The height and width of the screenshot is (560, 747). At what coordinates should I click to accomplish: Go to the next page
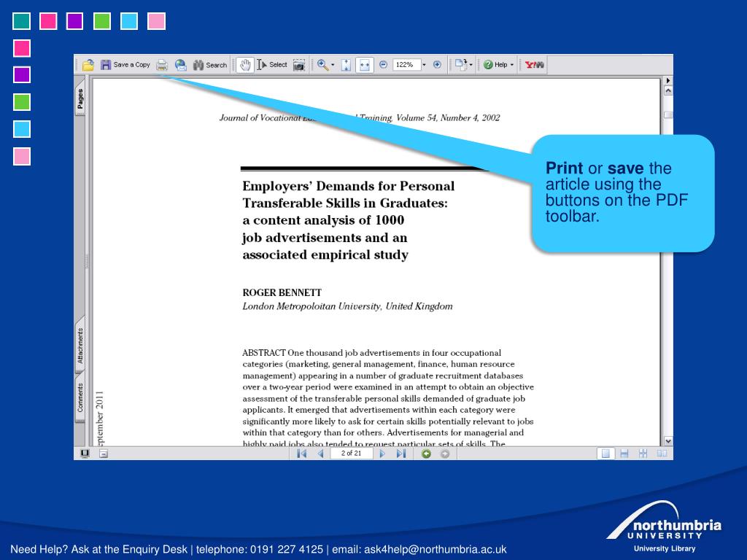click(382, 454)
